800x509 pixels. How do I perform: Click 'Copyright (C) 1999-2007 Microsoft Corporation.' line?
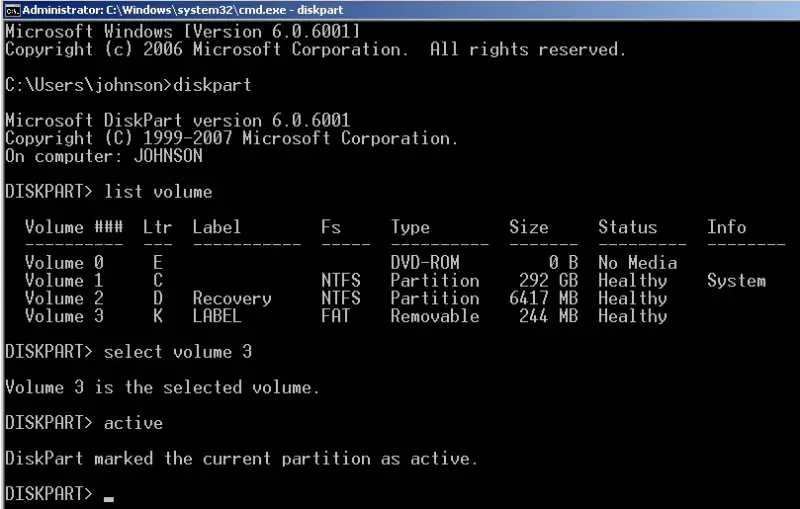[232, 138]
